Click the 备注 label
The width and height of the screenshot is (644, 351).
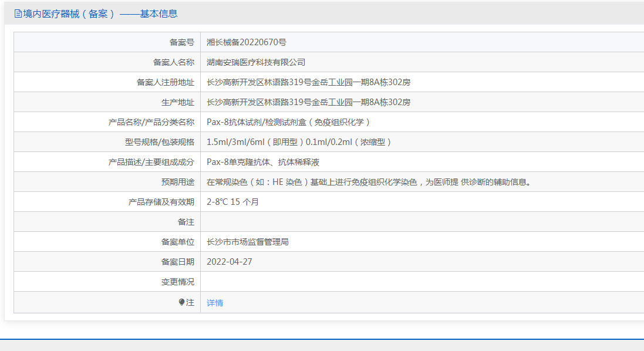click(x=186, y=222)
